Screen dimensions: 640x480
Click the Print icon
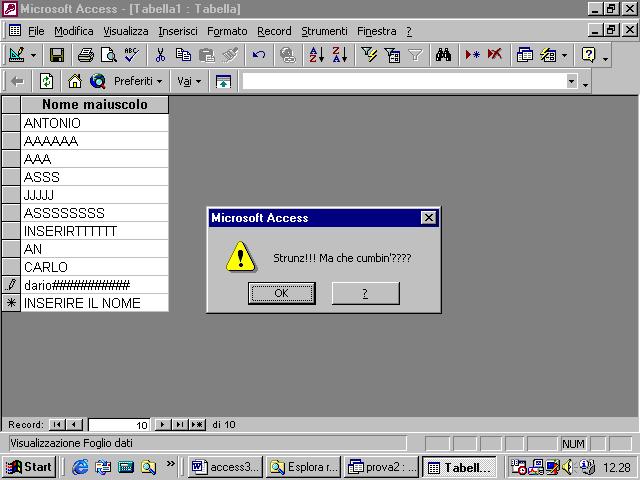point(85,55)
